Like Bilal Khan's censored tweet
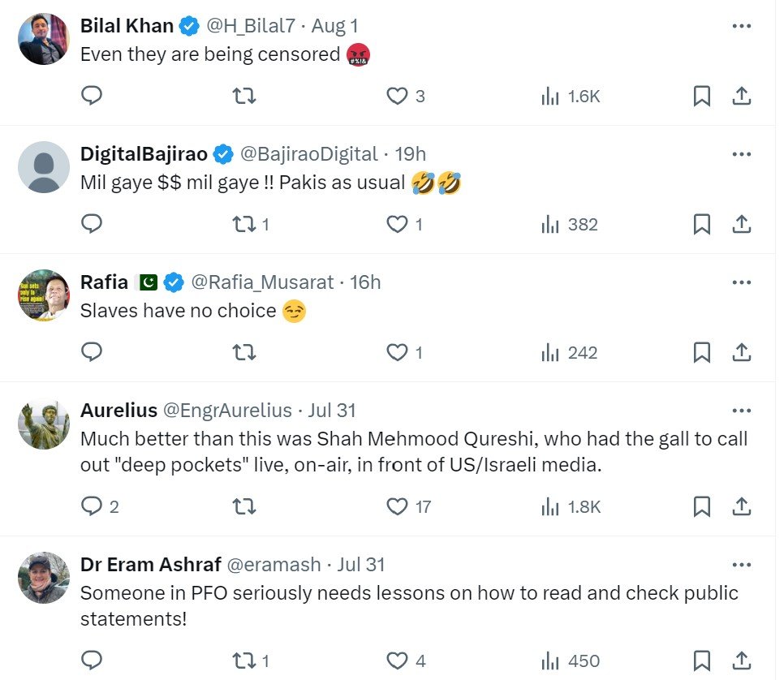 [397, 97]
